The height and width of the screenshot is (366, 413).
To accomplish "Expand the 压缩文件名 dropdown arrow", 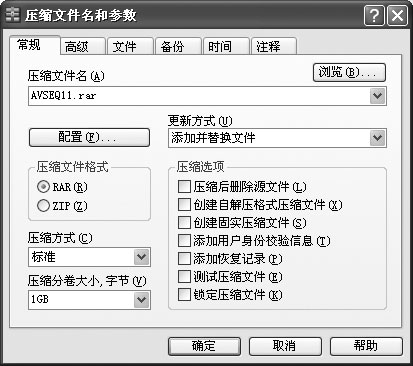I will click(x=377, y=96).
